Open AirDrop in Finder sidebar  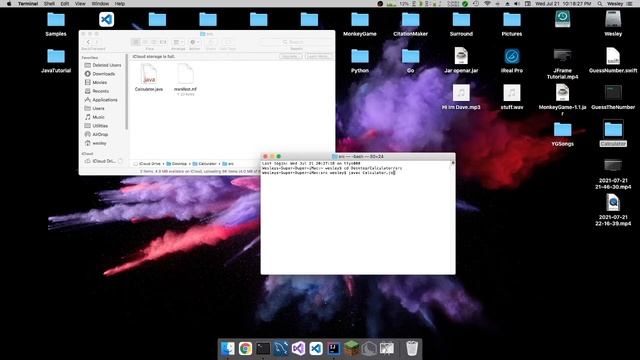click(96, 134)
